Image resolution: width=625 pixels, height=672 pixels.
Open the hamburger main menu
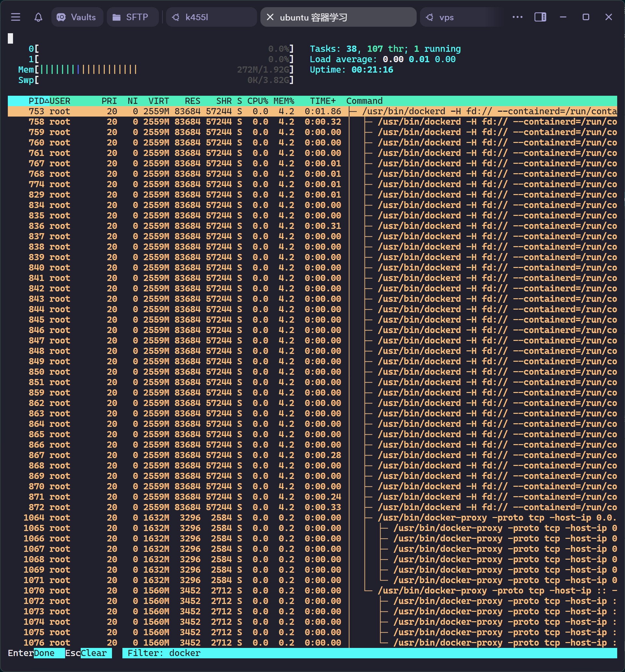16,17
